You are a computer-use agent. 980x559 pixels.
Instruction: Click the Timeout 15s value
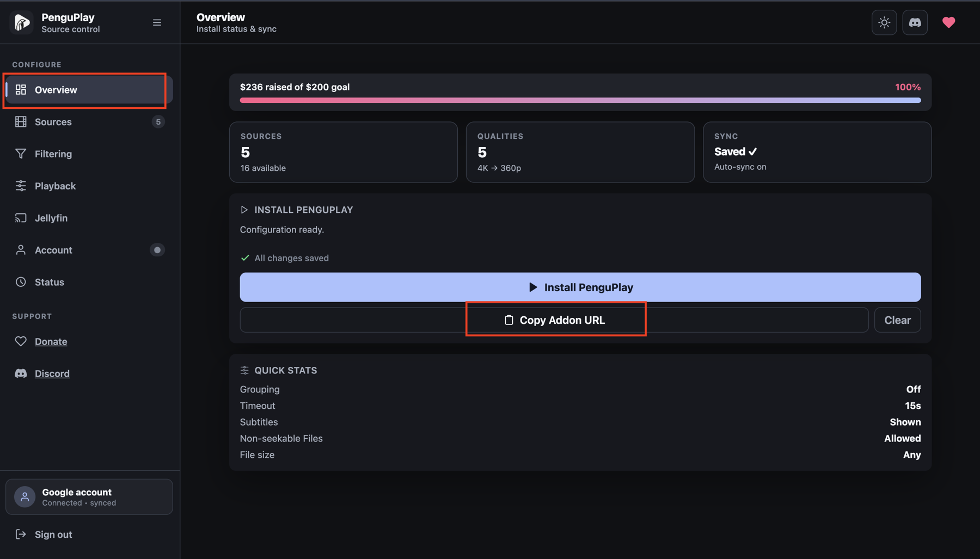[x=913, y=406]
